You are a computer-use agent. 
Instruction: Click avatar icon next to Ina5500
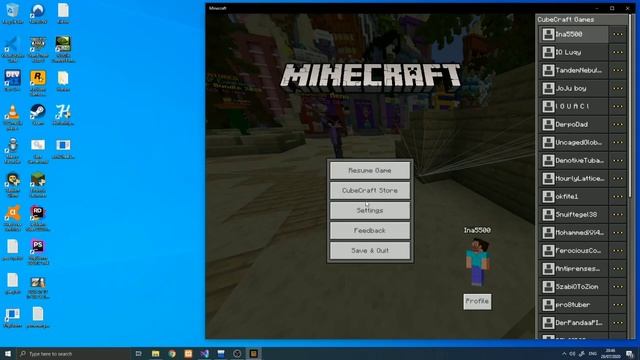[548, 34]
